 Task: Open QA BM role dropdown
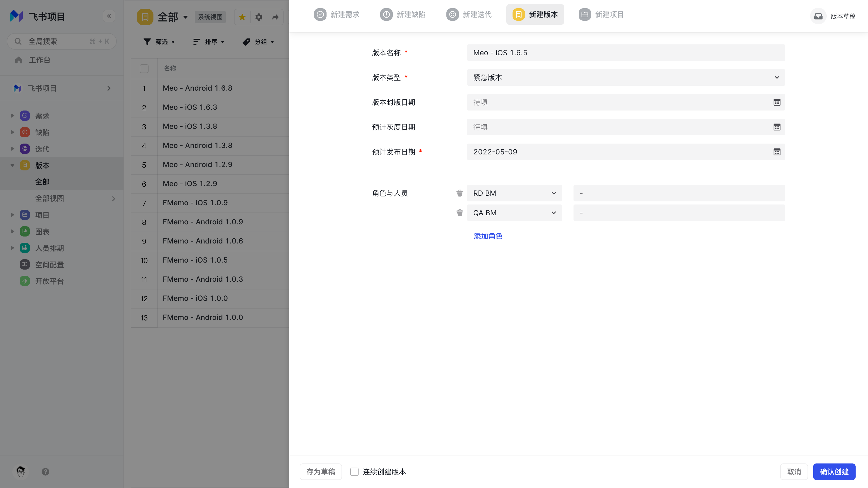514,213
